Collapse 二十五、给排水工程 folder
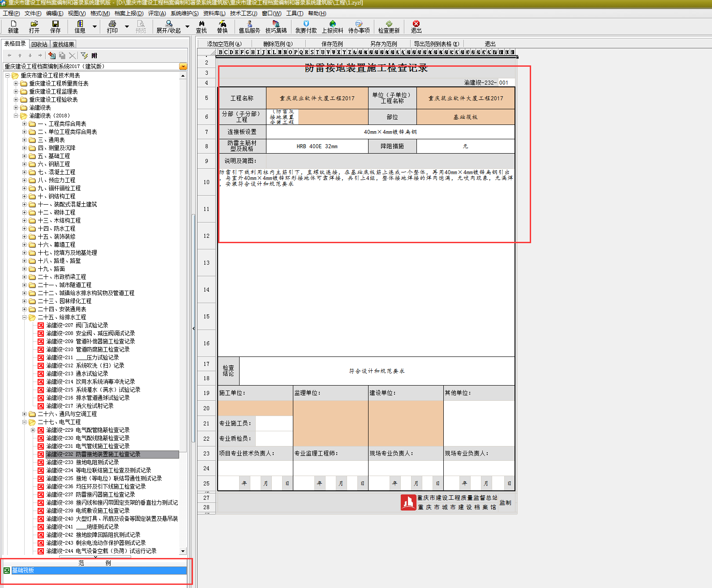This screenshot has width=712, height=588. tap(25, 317)
